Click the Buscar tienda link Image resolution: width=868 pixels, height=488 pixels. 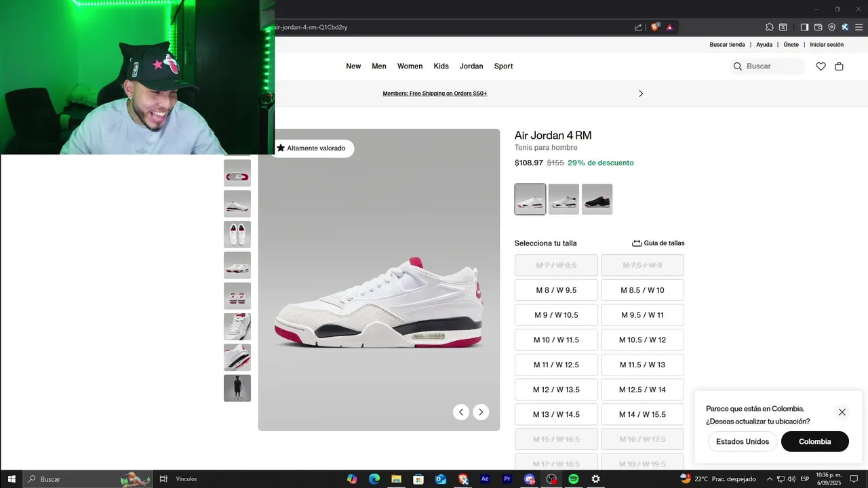tap(727, 45)
